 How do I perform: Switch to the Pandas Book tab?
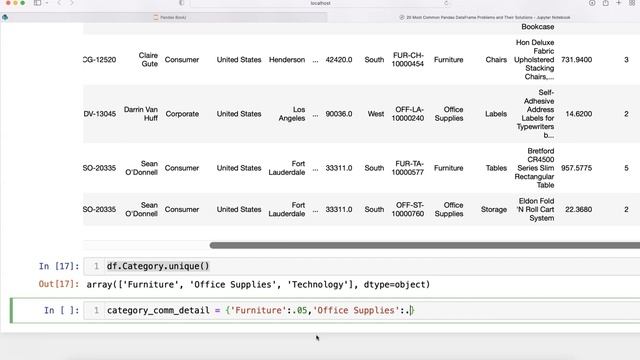pyautogui.click(x=170, y=17)
